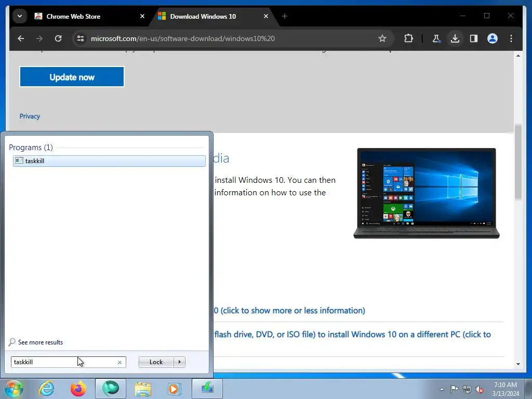Bookmark this page with the star icon

coord(382,38)
